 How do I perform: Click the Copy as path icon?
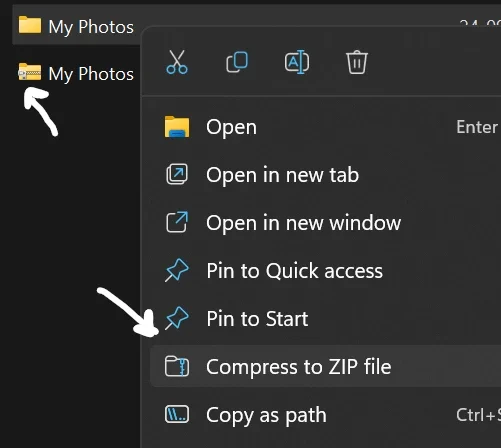tap(177, 414)
